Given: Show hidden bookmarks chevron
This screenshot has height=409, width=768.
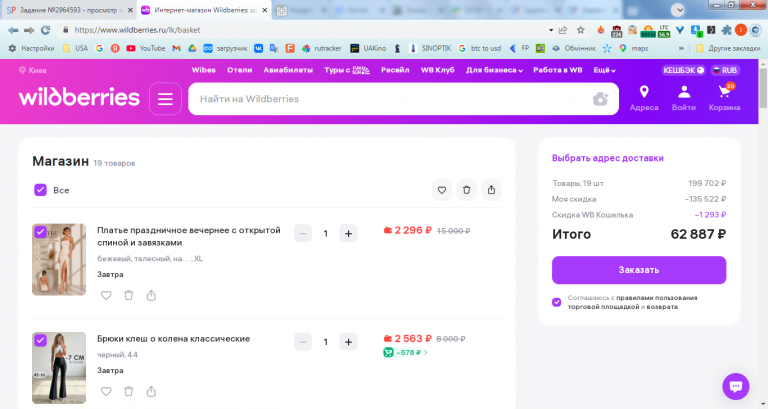Looking at the screenshot, I should point(681,48).
